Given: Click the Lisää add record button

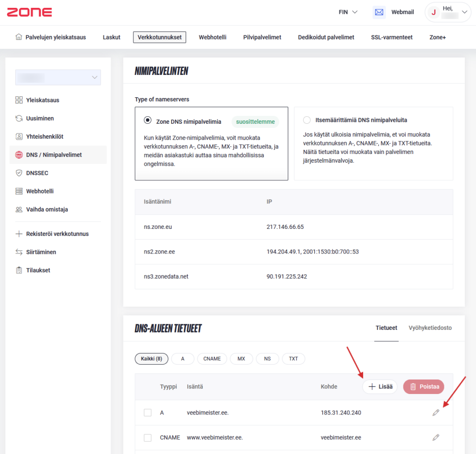Looking at the screenshot, I should pyautogui.click(x=380, y=387).
